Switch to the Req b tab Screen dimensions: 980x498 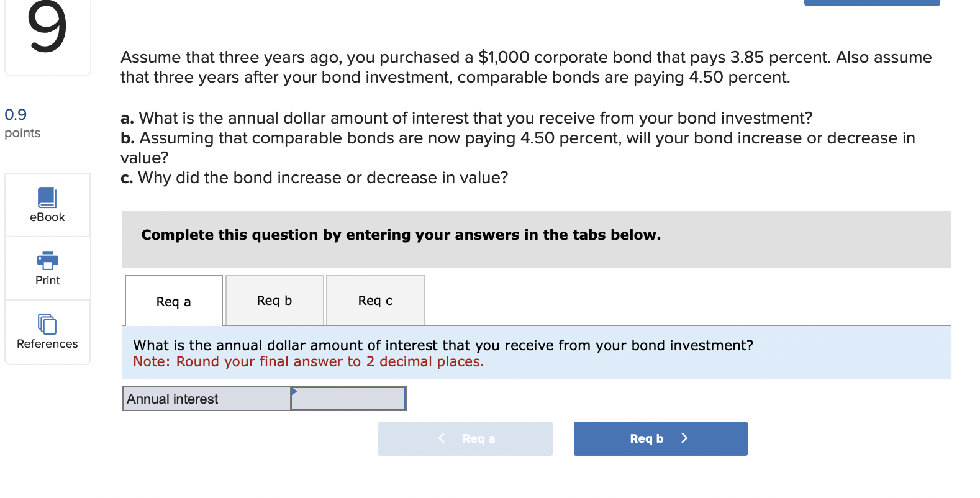(274, 300)
